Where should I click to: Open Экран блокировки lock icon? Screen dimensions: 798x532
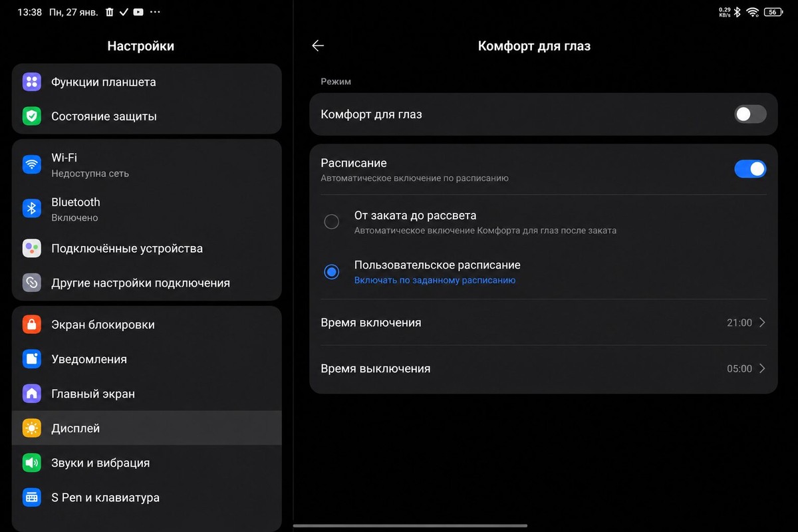(32, 325)
